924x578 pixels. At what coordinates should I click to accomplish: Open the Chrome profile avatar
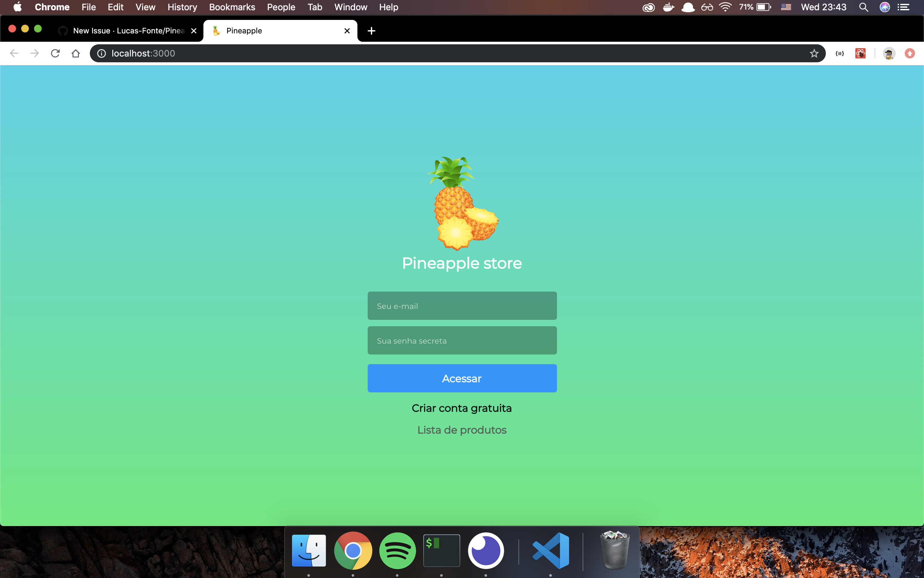point(889,54)
